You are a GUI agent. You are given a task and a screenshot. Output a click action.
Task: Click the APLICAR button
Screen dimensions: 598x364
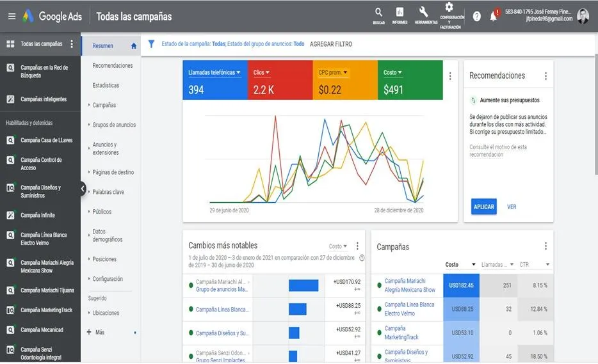pos(483,207)
